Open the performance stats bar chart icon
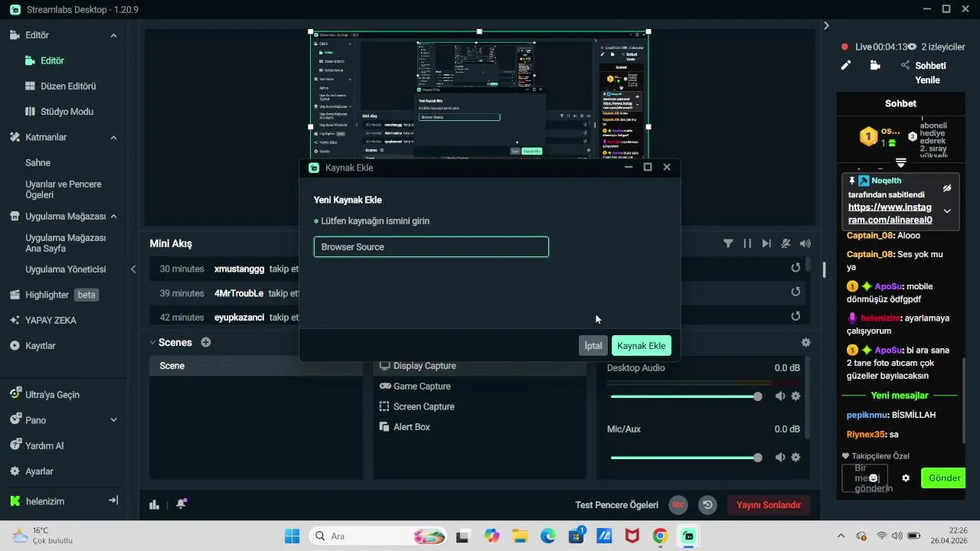Viewport: 980px width, 551px height. click(x=154, y=504)
